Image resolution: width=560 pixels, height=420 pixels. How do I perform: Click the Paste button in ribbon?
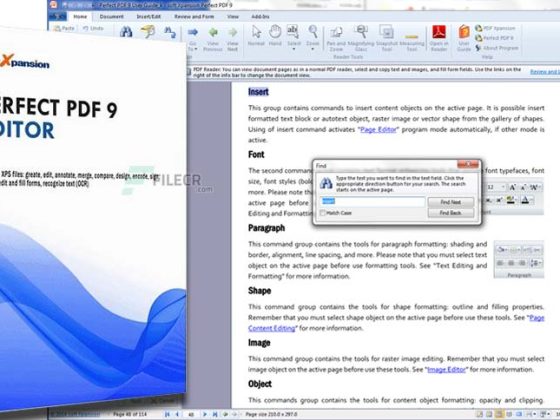[x=64, y=28]
